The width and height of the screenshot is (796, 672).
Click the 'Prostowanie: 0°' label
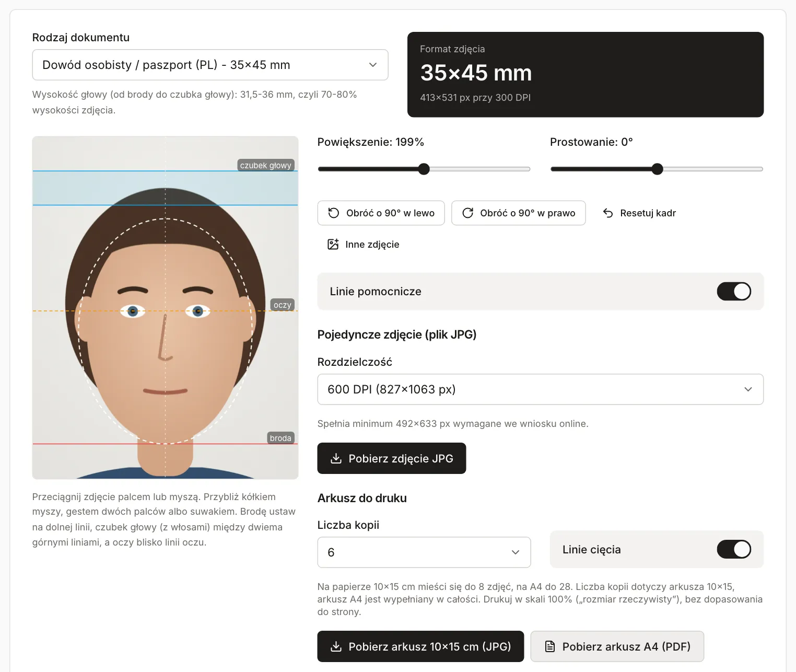coord(591,142)
